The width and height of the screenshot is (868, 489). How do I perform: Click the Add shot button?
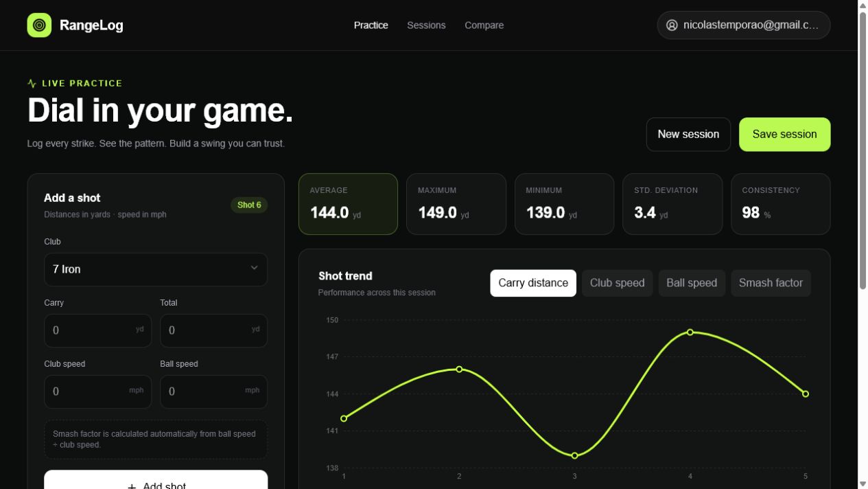(156, 480)
